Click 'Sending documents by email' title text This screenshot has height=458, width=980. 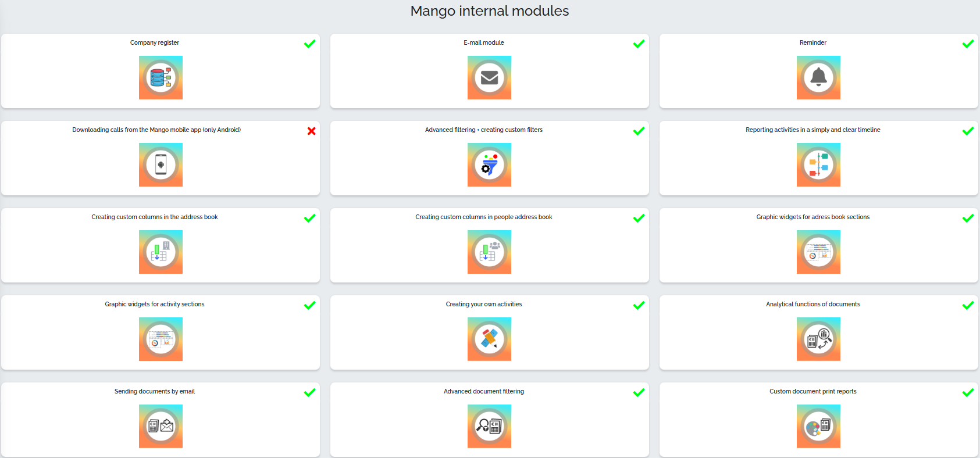pos(155,391)
